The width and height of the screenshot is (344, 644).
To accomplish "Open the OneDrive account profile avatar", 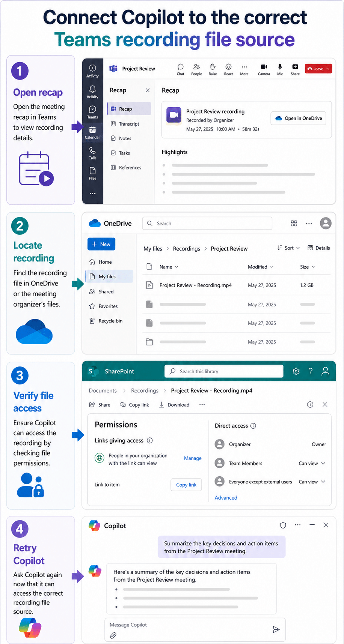I will point(326,223).
